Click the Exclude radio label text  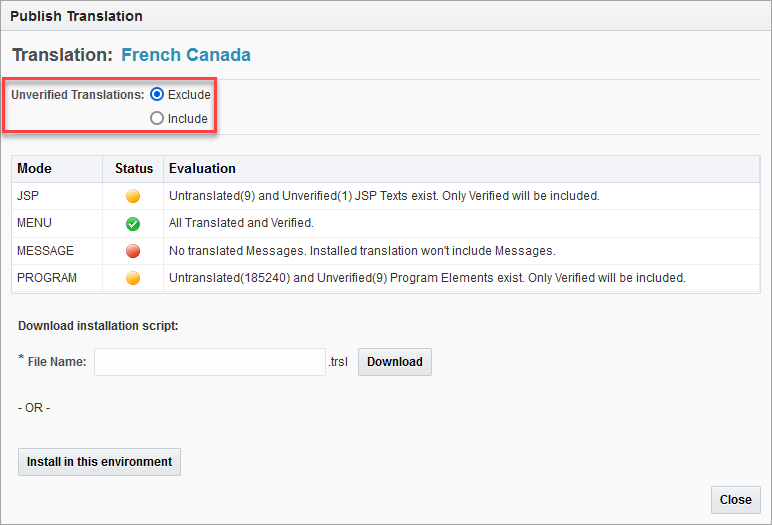189,95
